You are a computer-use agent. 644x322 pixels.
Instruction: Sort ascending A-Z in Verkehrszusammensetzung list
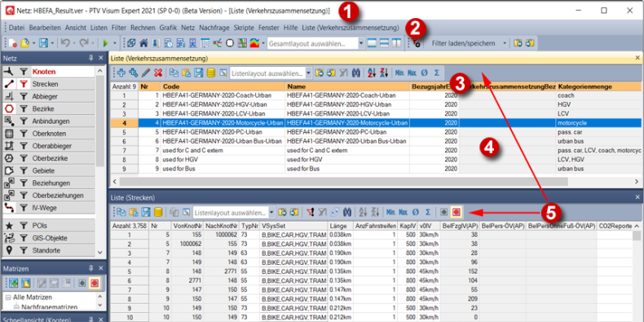click(372, 73)
